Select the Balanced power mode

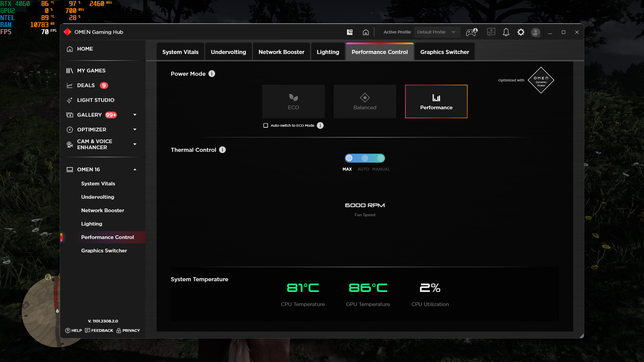pyautogui.click(x=365, y=102)
